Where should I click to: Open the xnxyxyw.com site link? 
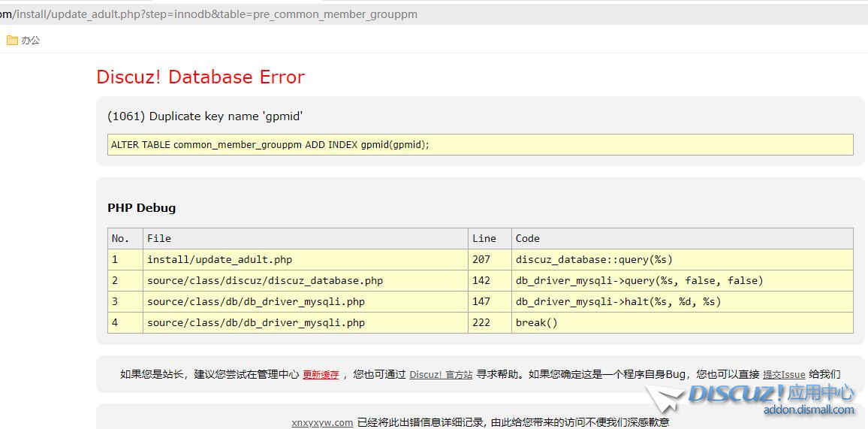(x=322, y=422)
